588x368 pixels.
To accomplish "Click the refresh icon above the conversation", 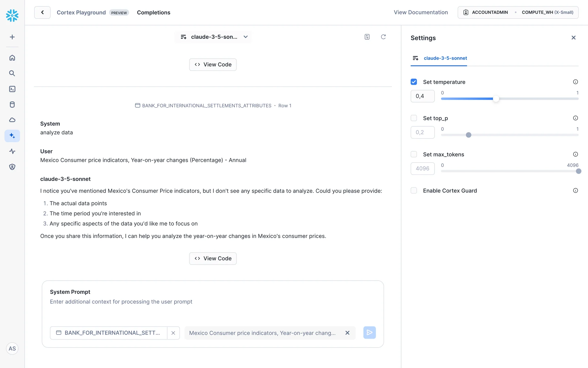I will pyautogui.click(x=383, y=37).
